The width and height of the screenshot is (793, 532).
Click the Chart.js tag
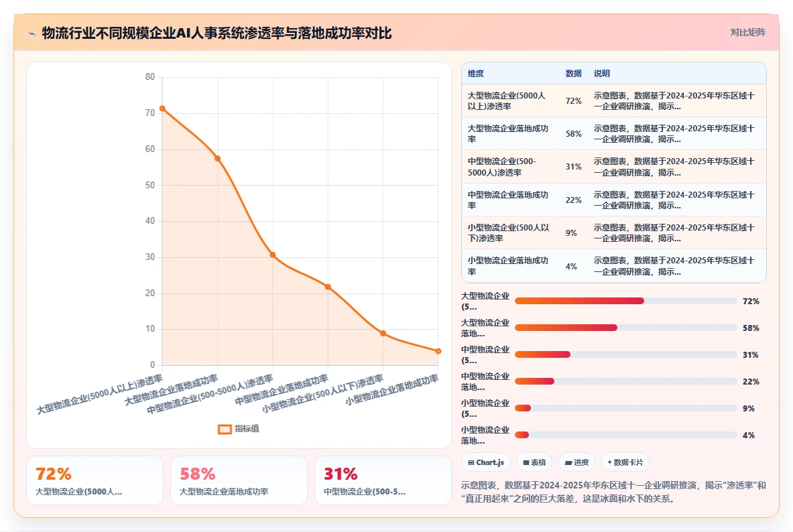486,462
